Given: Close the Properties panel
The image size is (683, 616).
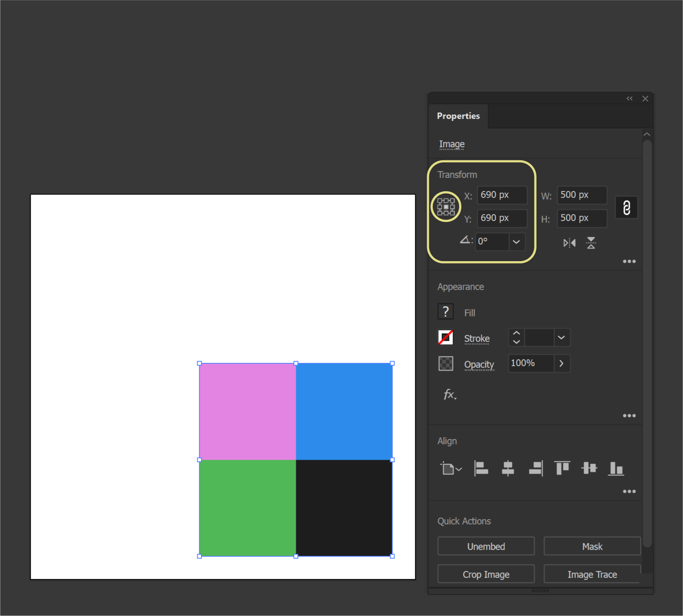Looking at the screenshot, I should (645, 98).
